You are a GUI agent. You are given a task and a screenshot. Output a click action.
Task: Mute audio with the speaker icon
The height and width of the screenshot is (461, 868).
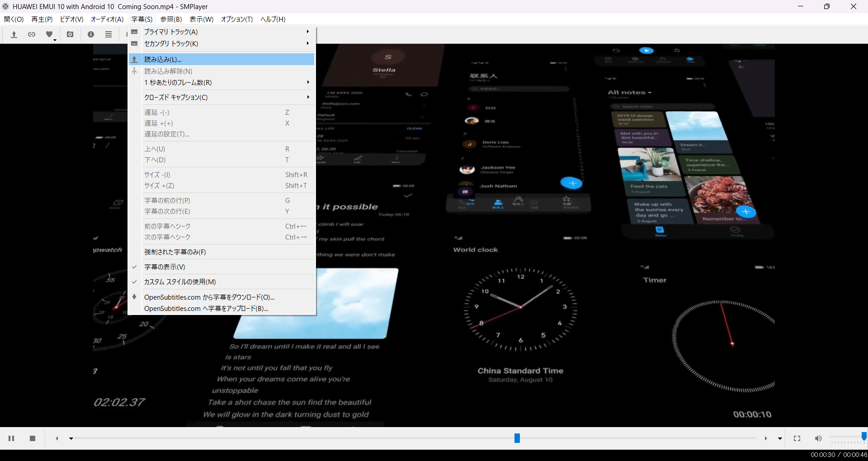click(x=818, y=438)
